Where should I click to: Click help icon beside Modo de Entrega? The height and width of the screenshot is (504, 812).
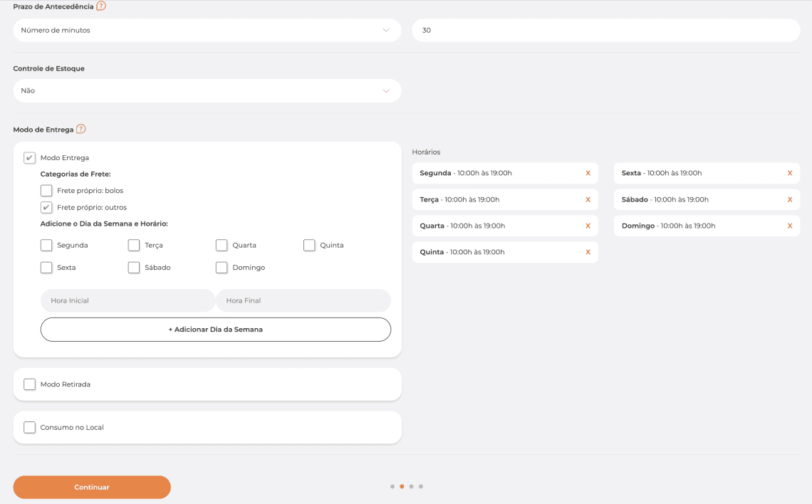click(x=81, y=130)
